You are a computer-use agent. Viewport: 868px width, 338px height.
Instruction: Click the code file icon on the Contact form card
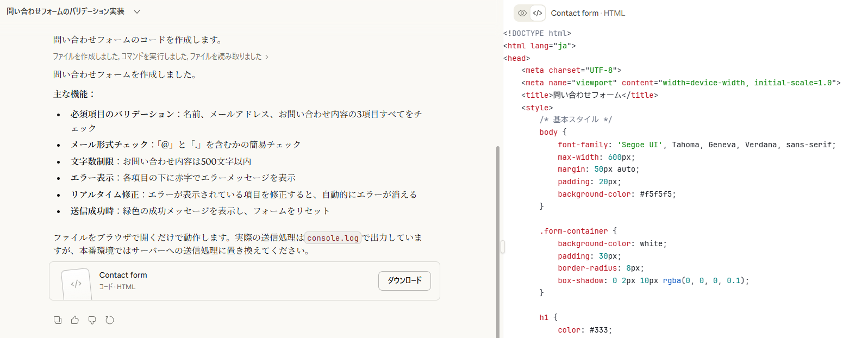tap(76, 284)
